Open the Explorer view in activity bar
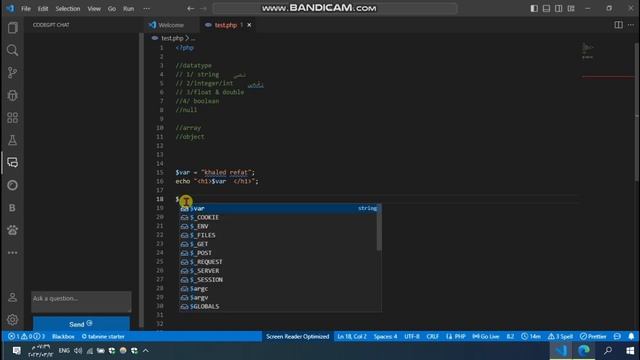The width and height of the screenshot is (640, 360). coord(13,28)
